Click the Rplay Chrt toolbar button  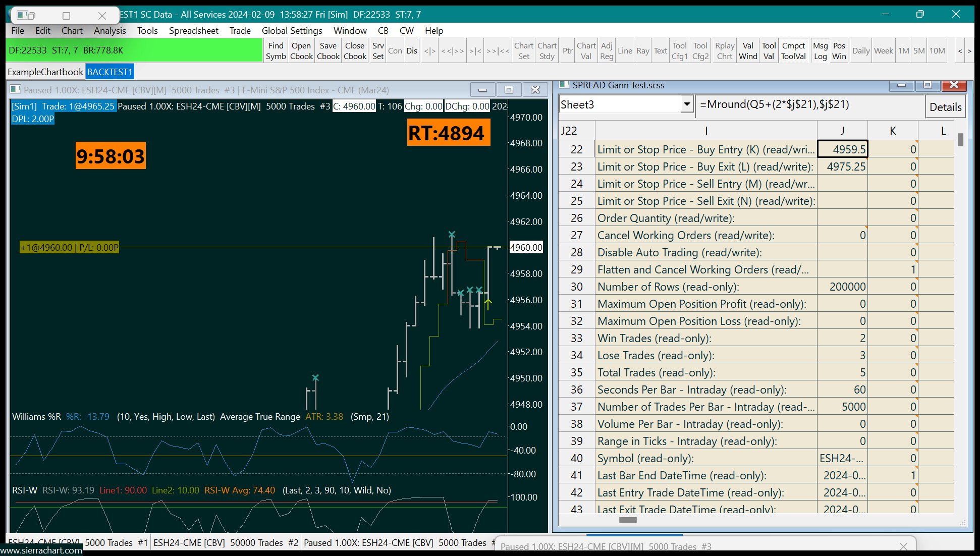pos(724,51)
